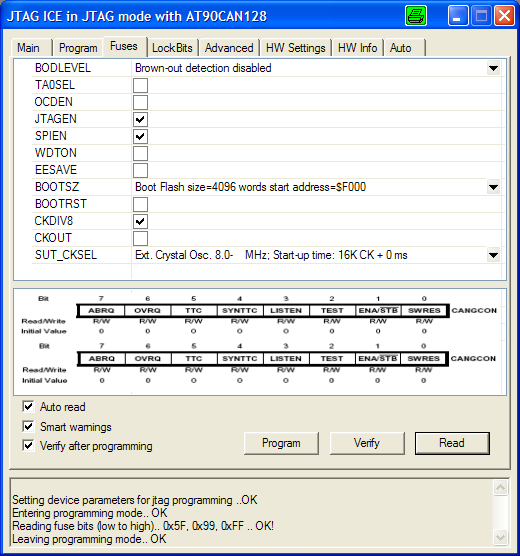Click log line 'Reading fuse bits (low to high)'
This screenshot has height=556, width=520.
[143, 526]
